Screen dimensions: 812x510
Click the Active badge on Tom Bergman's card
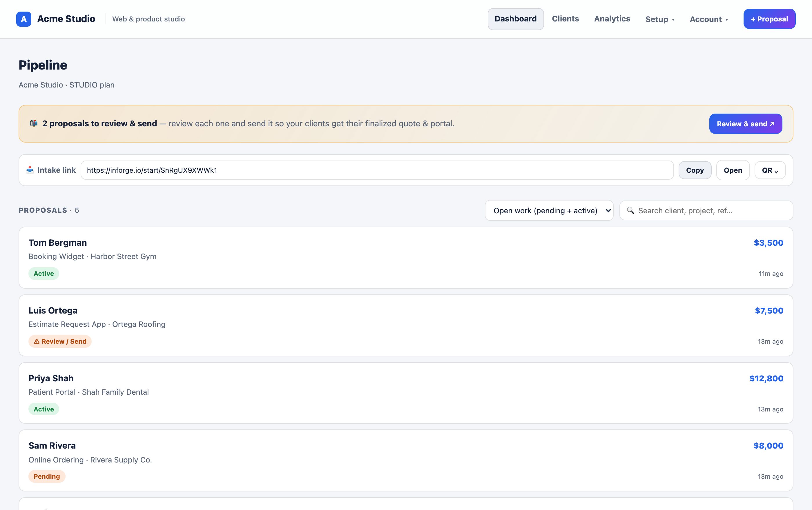[44, 274]
